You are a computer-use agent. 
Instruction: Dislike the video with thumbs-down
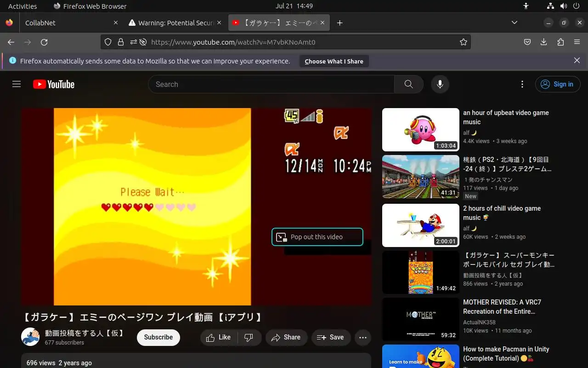[249, 337]
